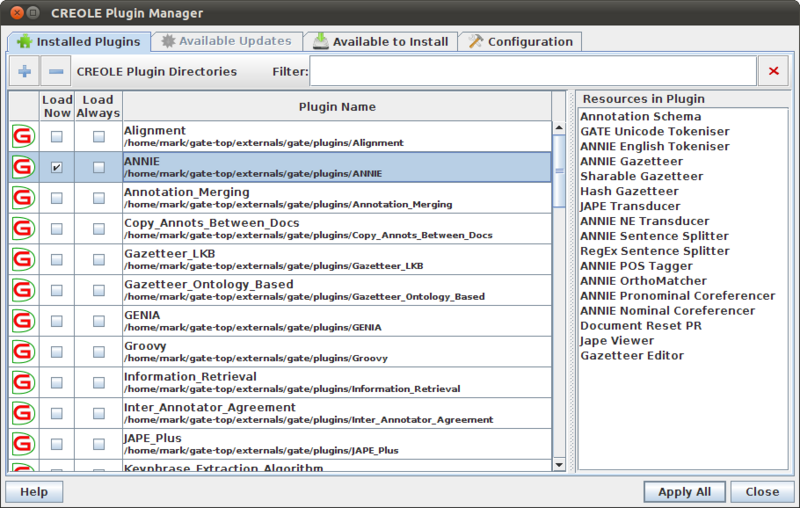800x508 pixels.
Task: Enable Load Always for ANNIE plugin
Action: (x=98, y=167)
